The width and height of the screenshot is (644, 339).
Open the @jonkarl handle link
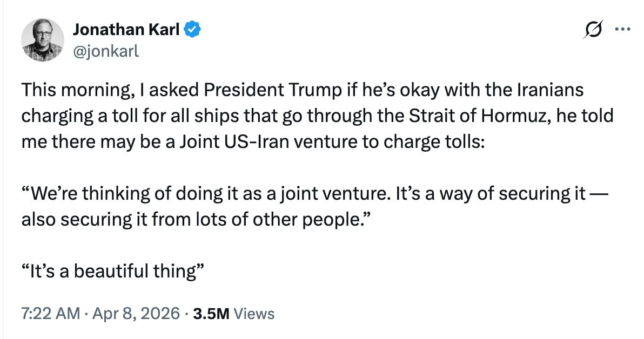pos(106,51)
